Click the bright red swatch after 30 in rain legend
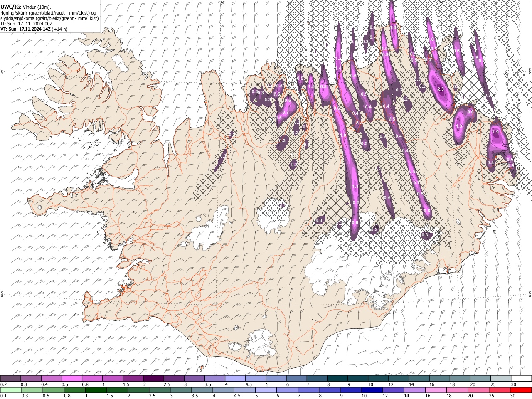The width and height of the screenshot is (532, 399). [521, 390]
